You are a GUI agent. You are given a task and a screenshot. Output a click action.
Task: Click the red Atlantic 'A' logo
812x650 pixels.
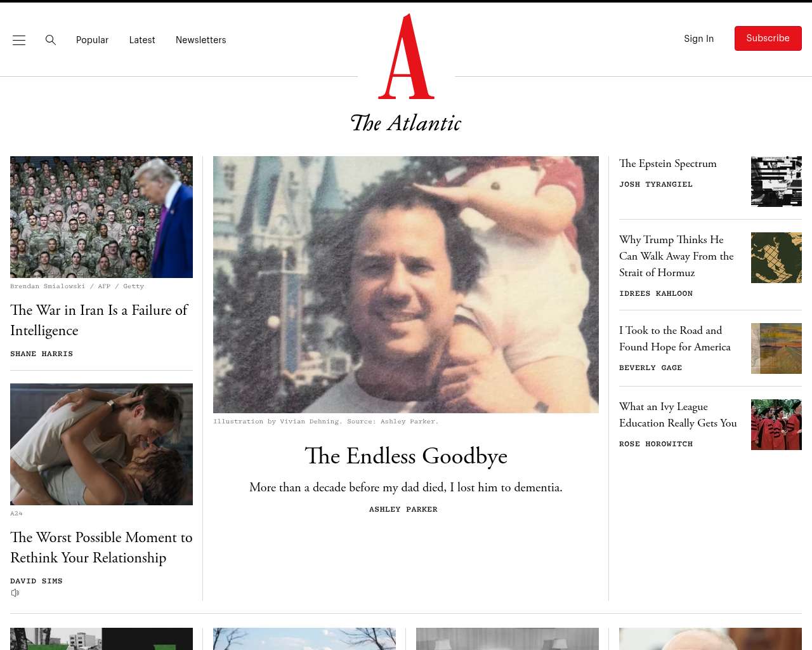coord(406,56)
